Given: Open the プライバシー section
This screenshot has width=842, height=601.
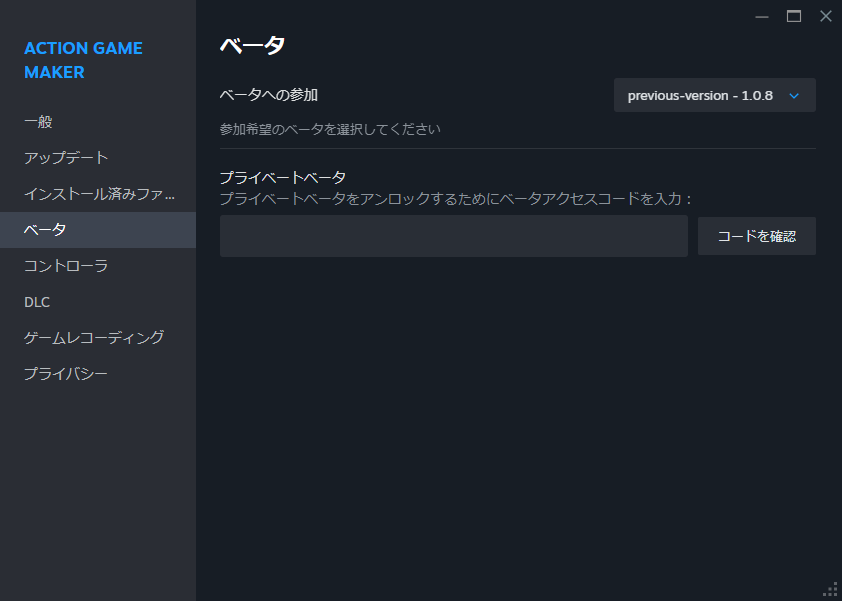Looking at the screenshot, I should coord(98,374).
